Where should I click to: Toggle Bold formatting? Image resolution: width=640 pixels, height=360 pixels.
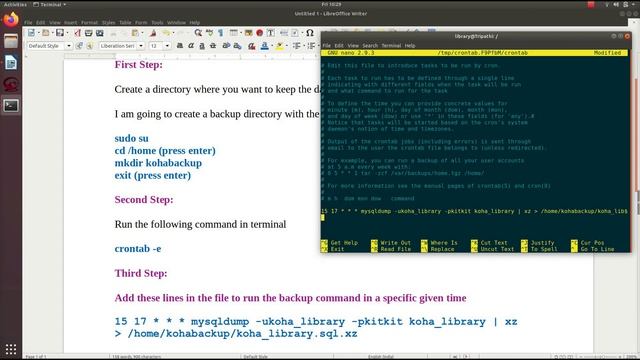point(180,46)
